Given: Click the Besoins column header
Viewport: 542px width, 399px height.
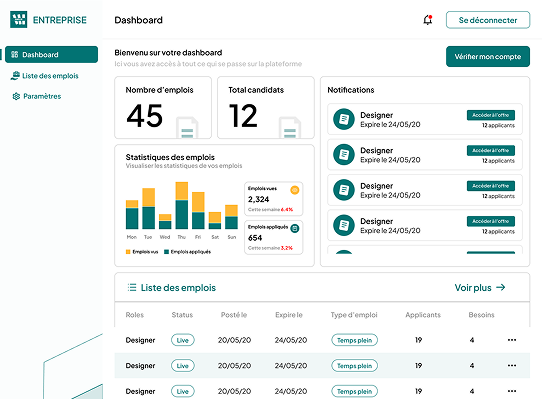Looking at the screenshot, I should (482, 315).
